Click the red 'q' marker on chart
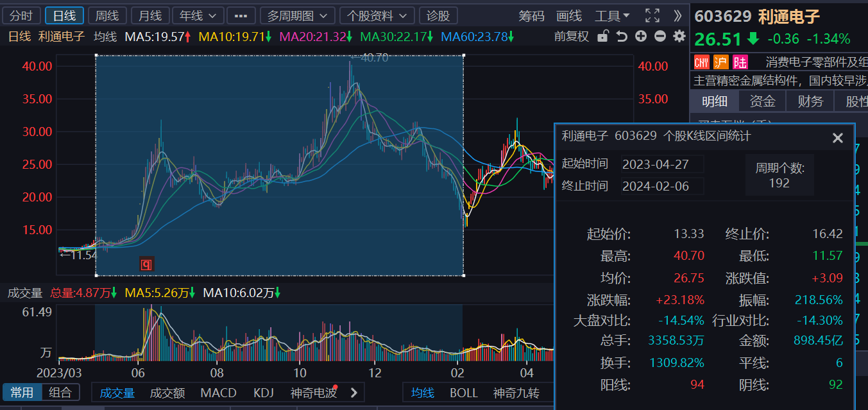This screenshot has width=868, height=410. tap(146, 264)
